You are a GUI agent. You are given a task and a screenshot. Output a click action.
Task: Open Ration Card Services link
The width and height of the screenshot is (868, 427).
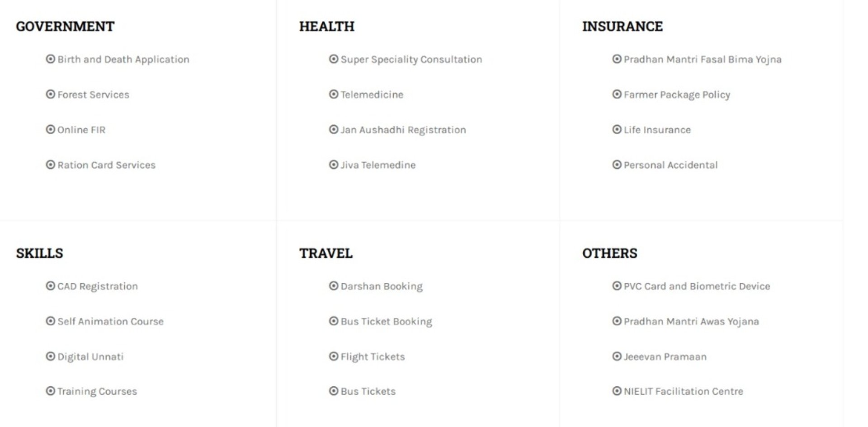(106, 165)
